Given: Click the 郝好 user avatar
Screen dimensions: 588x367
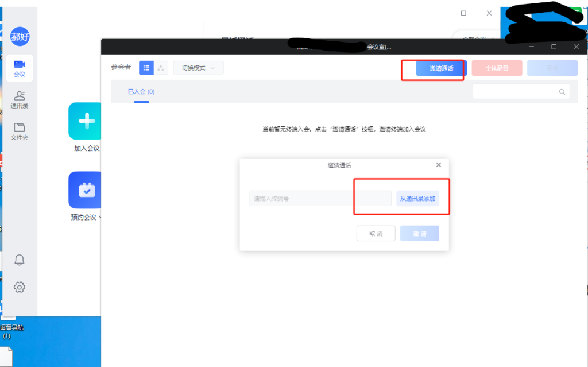Looking at the screenshot, I should (20, 37).
